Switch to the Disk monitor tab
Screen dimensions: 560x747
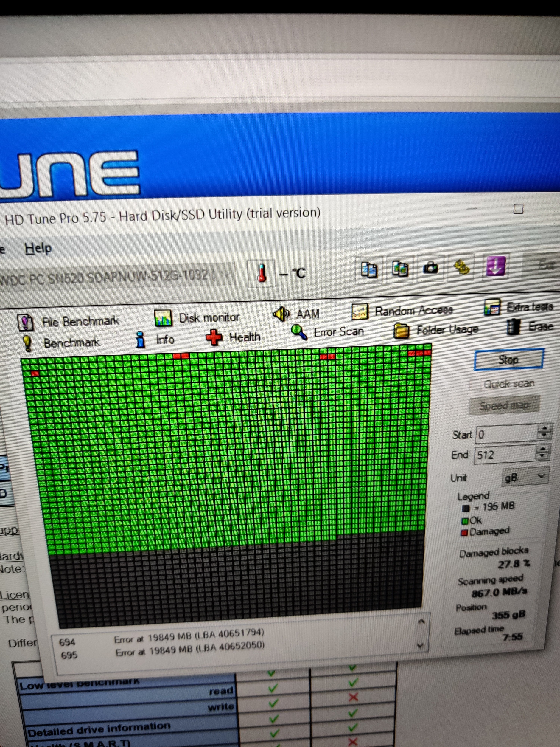[x=209, y=317]
